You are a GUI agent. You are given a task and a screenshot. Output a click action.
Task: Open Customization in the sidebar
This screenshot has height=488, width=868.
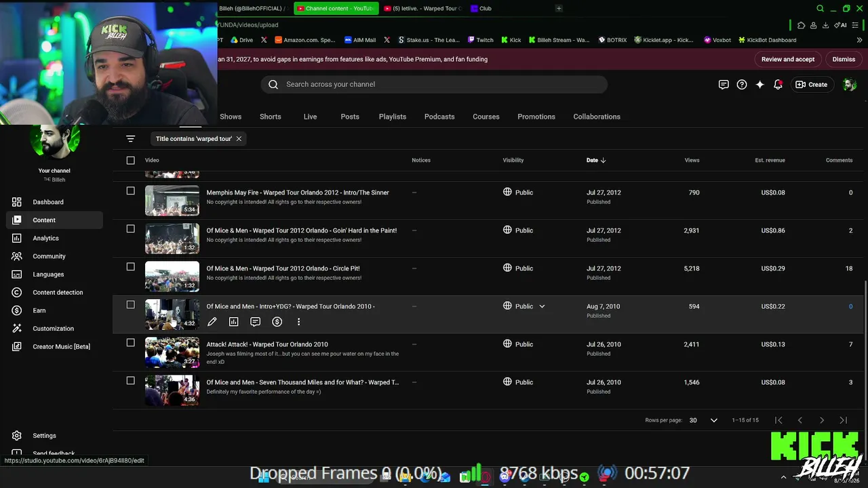pos(54,329)
